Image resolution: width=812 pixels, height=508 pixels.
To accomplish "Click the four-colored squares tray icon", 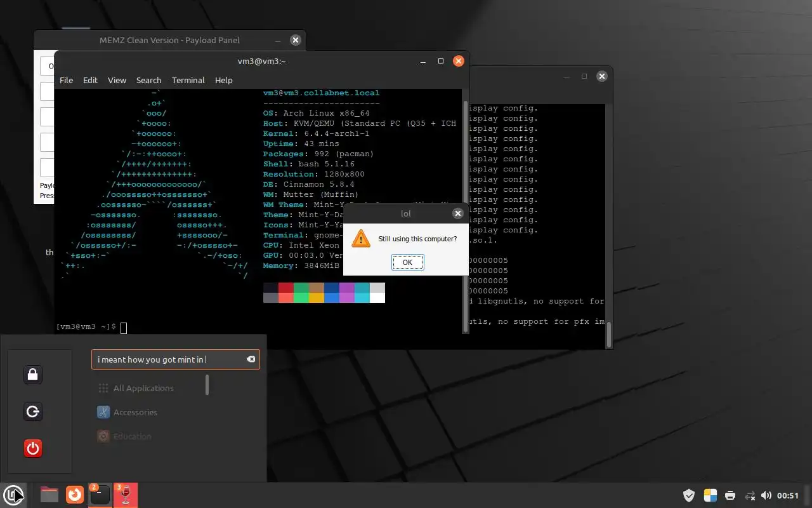I will tap(710, 495).
